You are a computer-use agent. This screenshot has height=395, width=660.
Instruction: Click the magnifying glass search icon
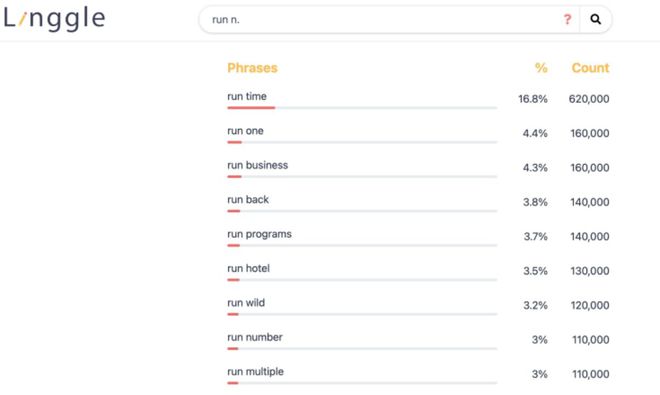[x=595, y=19]
